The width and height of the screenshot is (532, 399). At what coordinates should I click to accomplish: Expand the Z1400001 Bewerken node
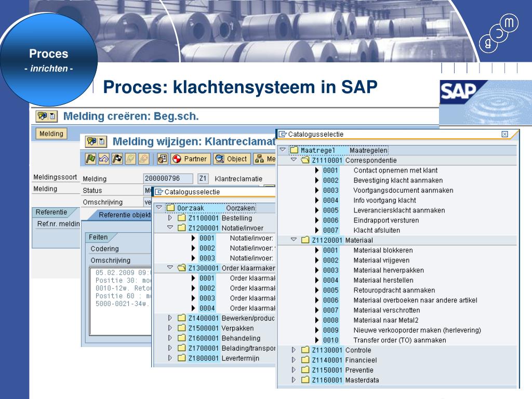coord(170,318)
